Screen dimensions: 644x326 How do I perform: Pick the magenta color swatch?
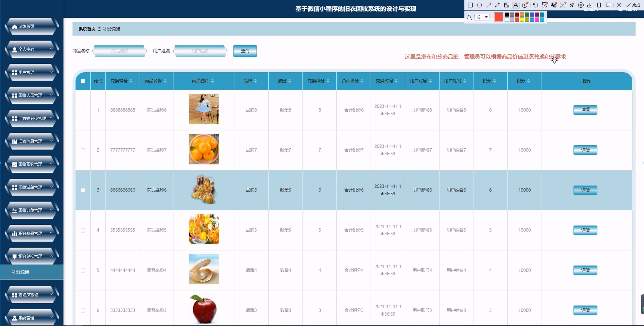click(x=537, y=20)
